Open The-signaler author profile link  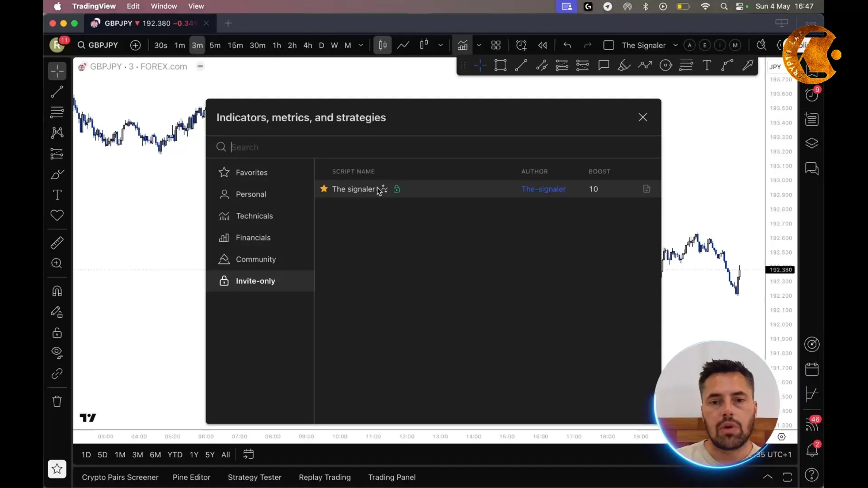(x=543, y=189)
